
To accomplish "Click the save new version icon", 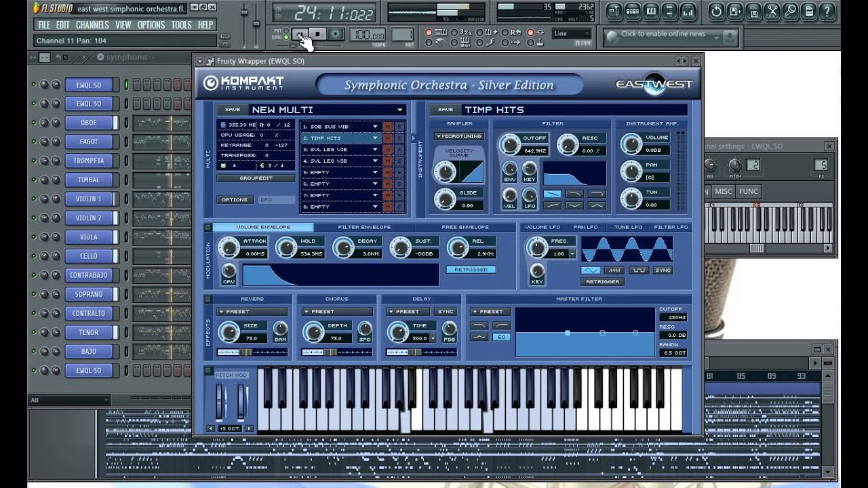I will [734, 11].
